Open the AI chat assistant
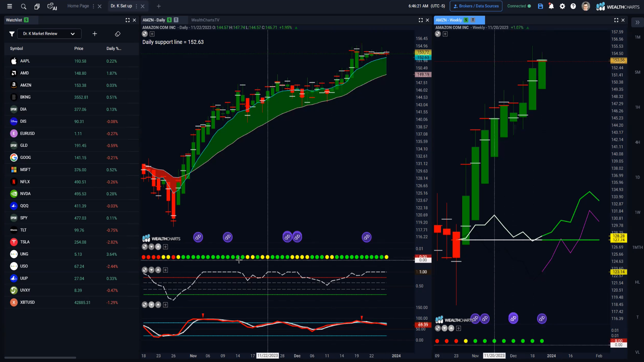The height and width of the screenshot is (362, 644). click(52, 6)
